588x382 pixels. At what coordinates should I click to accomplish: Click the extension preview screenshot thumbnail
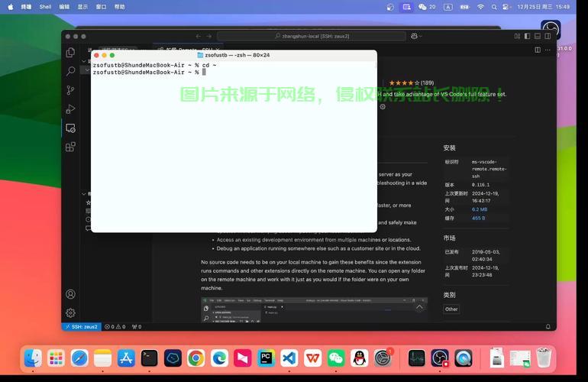315,310
